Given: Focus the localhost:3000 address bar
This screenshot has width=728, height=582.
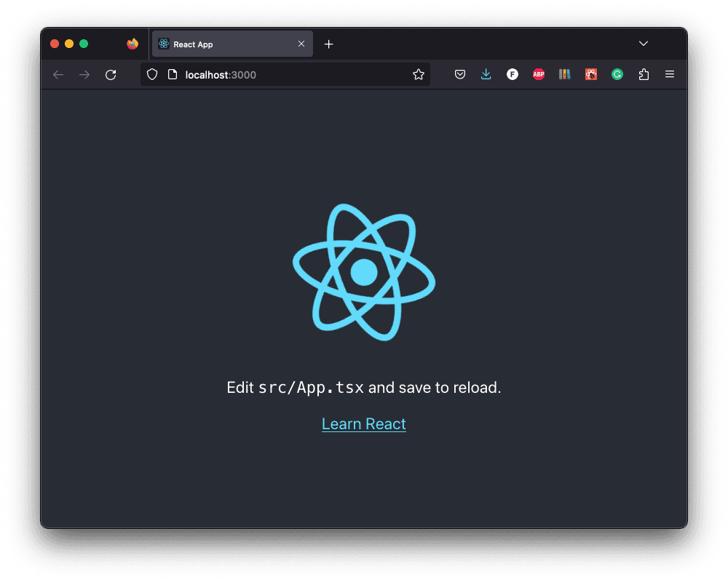Looking at the screenshot, I should tap(285, 75).
